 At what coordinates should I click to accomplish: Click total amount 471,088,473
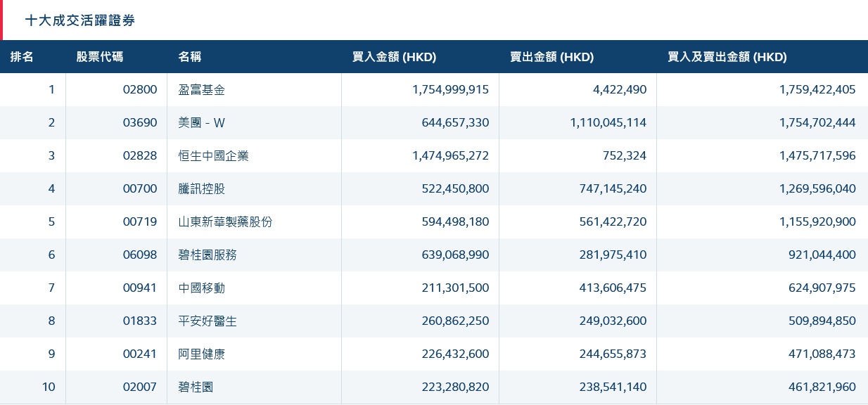click(x=822, y=354)
